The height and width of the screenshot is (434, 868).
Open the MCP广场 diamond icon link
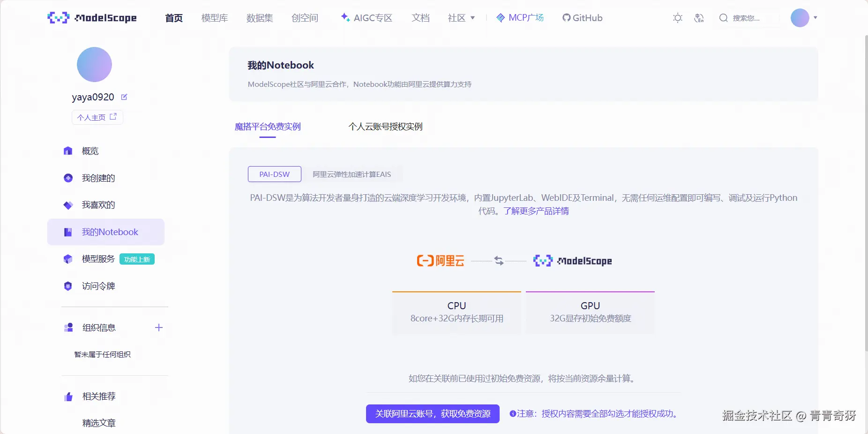(x=501, y=18)
